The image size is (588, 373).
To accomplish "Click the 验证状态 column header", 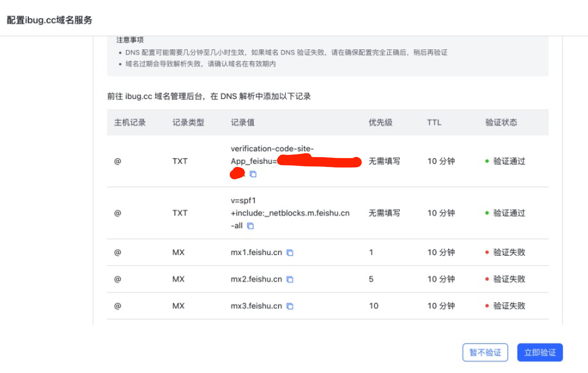I will click(501, 122).
